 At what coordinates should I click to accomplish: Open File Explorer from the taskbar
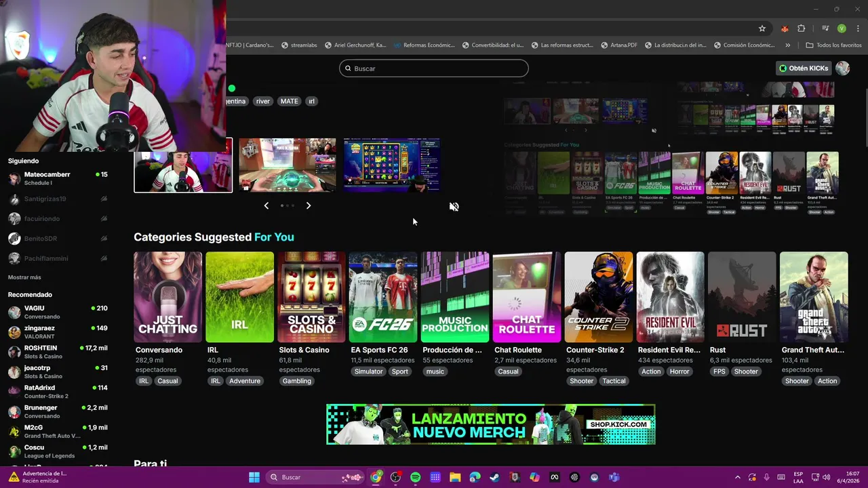[455, 477]
